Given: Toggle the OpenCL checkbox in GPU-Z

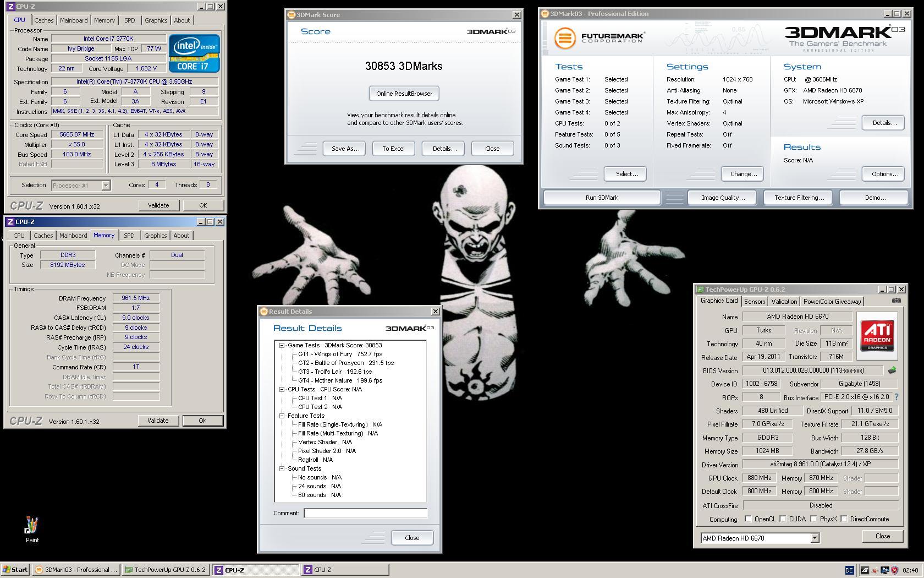Looking at the screenshot, I should click(748, 519).
